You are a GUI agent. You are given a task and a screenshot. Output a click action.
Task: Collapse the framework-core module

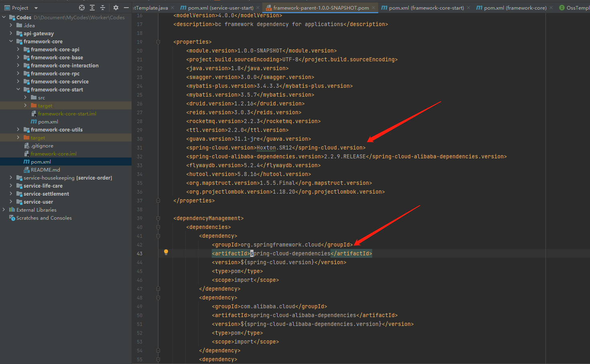pos(11,41)
